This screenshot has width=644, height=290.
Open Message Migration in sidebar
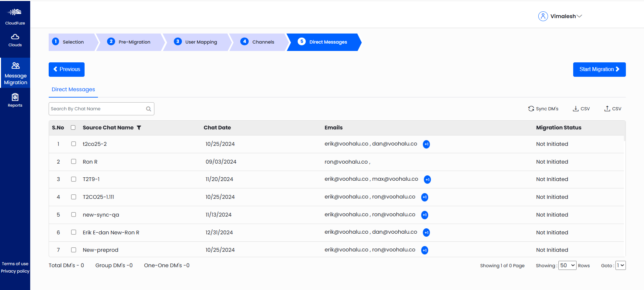pyautogui.click(x=15, y=73)
